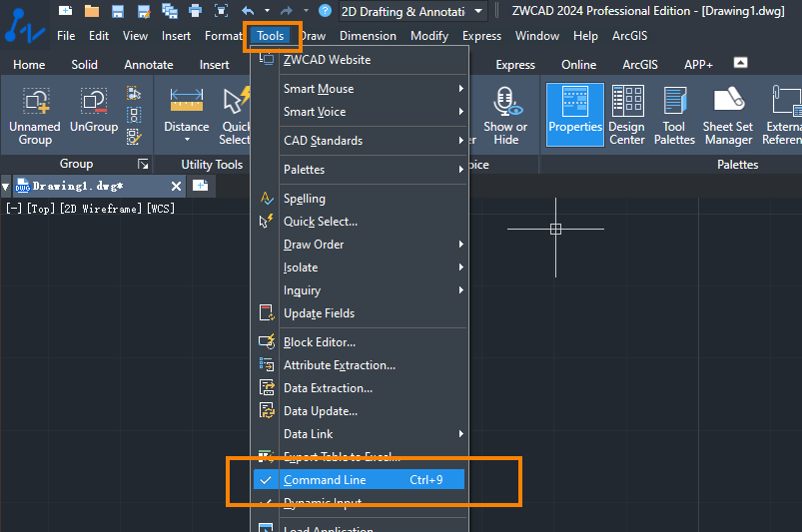Switch to the Online ribbon tab
The width and height of the screenshot is (802, 532).
(x=578, y=65)
